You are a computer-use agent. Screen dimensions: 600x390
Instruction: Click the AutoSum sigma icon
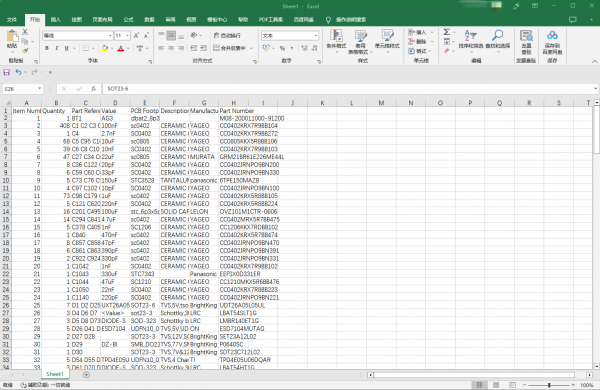[x=447, y=32]
